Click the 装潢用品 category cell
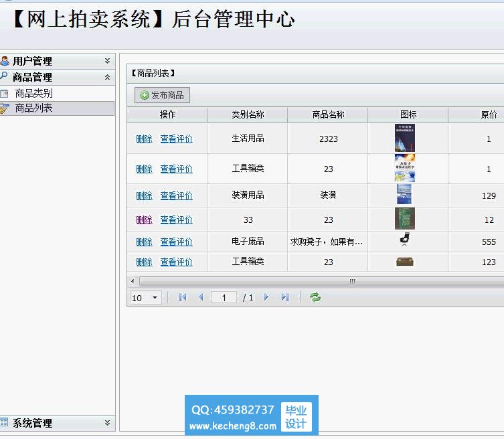Image resolution: width=504 pixels, height=439 pixels. pos(248,195)
